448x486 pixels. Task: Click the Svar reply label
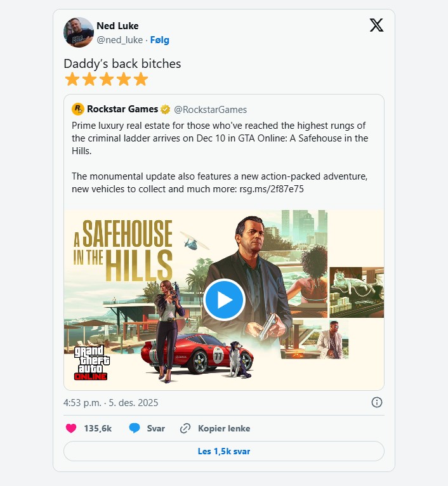pos(155,428)
